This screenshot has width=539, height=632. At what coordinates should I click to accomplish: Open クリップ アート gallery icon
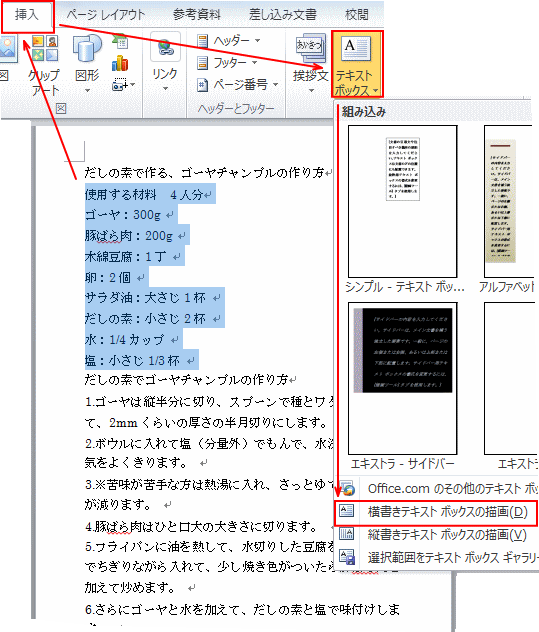pyautogui.click(x=44, y=48)
